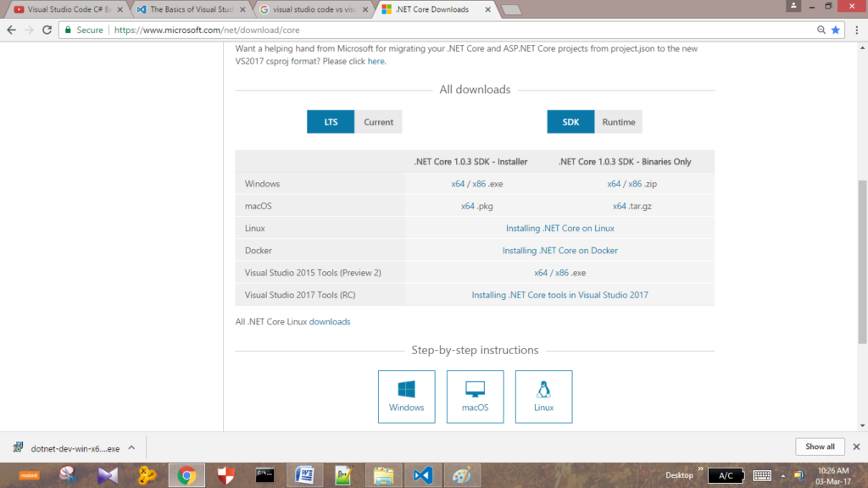Show hidden system tray icons

coord(782,476)
